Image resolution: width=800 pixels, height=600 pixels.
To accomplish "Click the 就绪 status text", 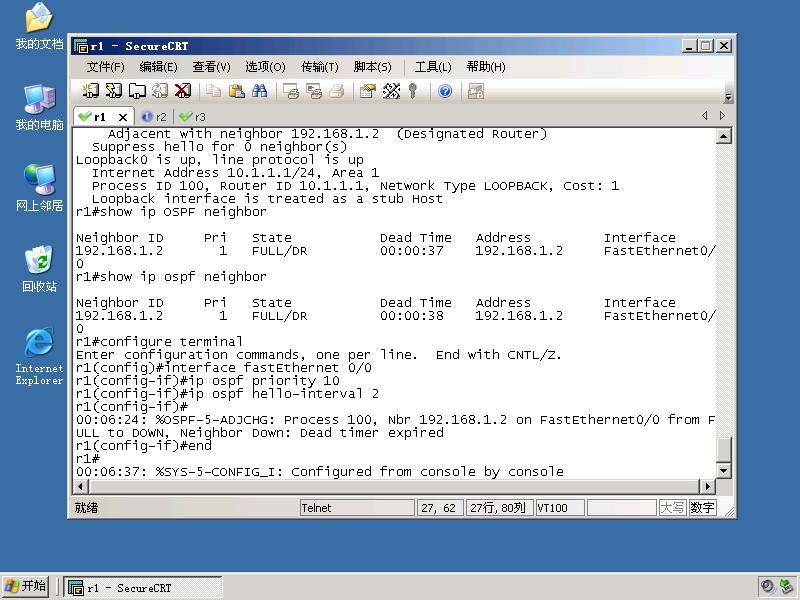I will pyautogui.click(x=86, y=508).
